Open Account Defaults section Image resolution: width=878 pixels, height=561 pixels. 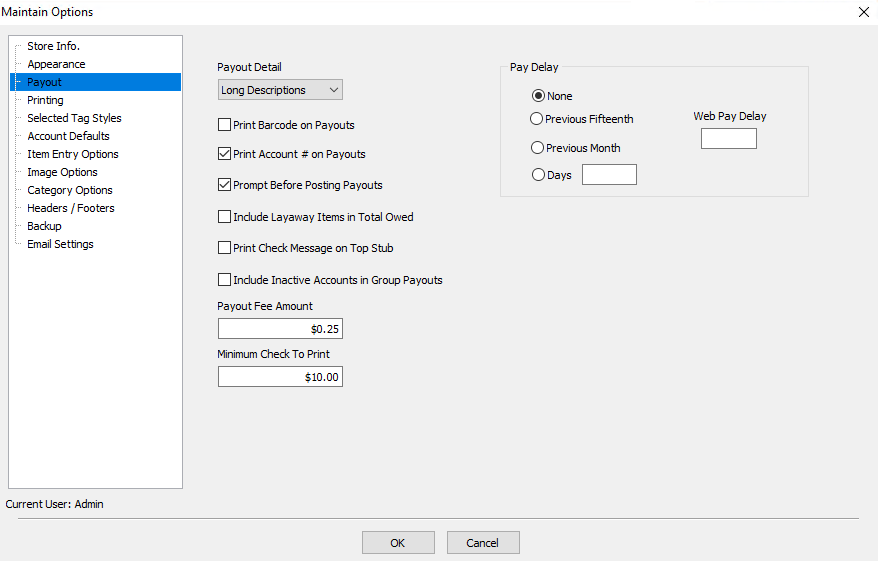point(68,135)
